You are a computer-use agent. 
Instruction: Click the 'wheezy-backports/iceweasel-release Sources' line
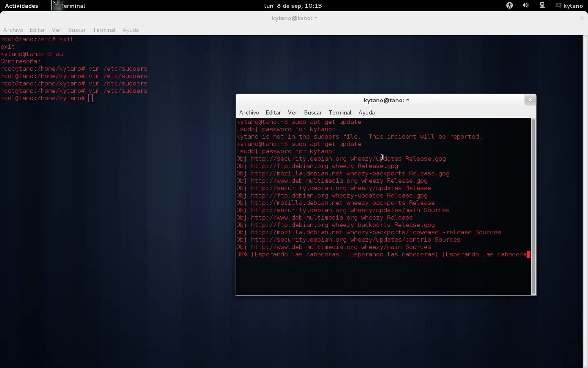tap(369, 232)
